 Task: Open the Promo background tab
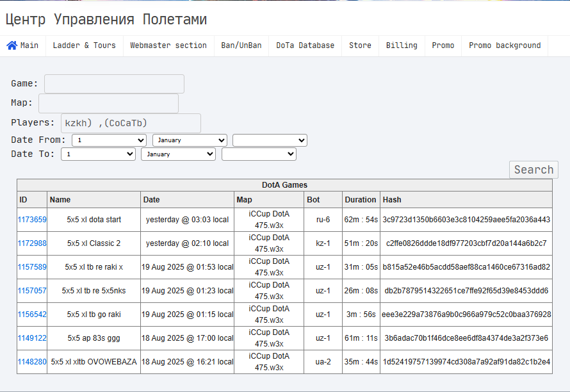tap(505, 45)
